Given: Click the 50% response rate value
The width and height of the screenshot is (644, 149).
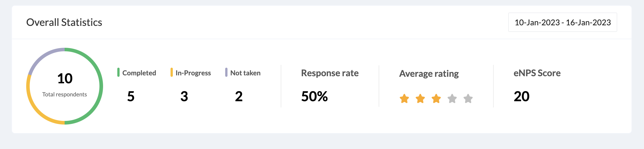Looking at the screenshot, I should point(315,96).
